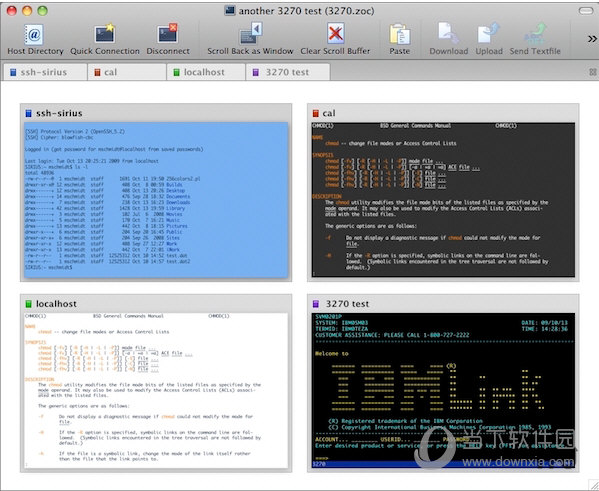This screenshot has height=491, width=599.
Task: Select the cal session thumbnail
Action: coord(443,193)
